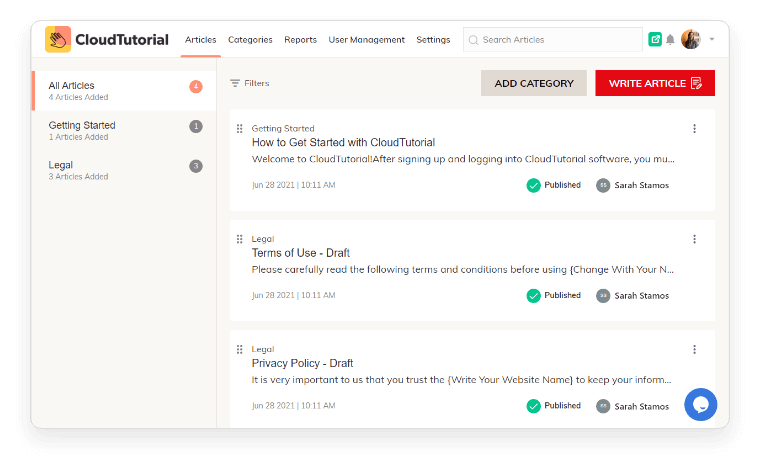760x469 pixels.
Task: Expand the account dropdown arrow
Action: tap(712, 40)
